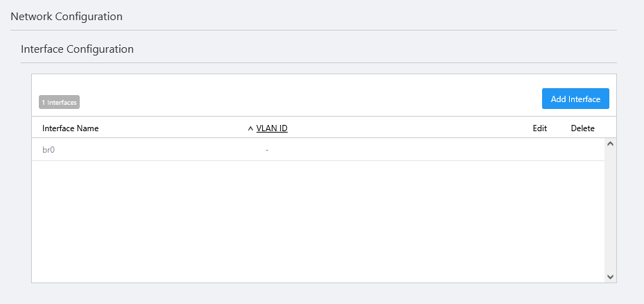
Task: Click the Edit column header
Action: [539, 128]
